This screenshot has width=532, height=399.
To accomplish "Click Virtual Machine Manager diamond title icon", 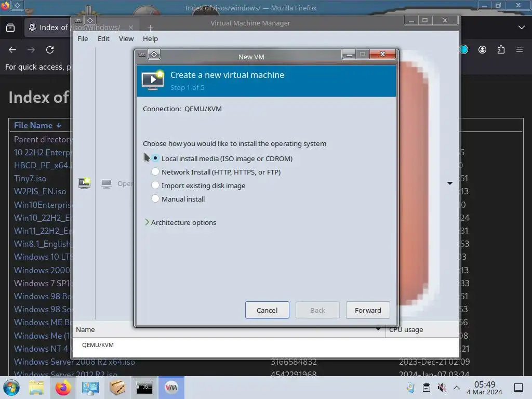I will (90, 20).
